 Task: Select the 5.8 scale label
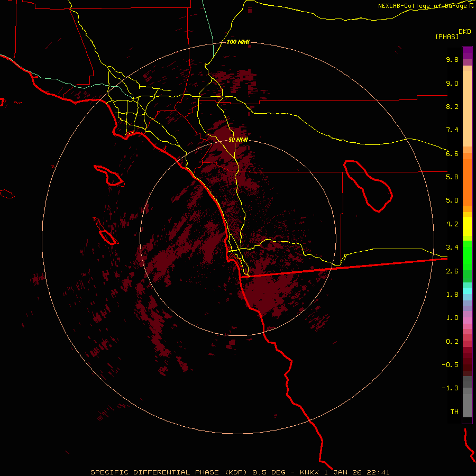(x=452, y=177)
